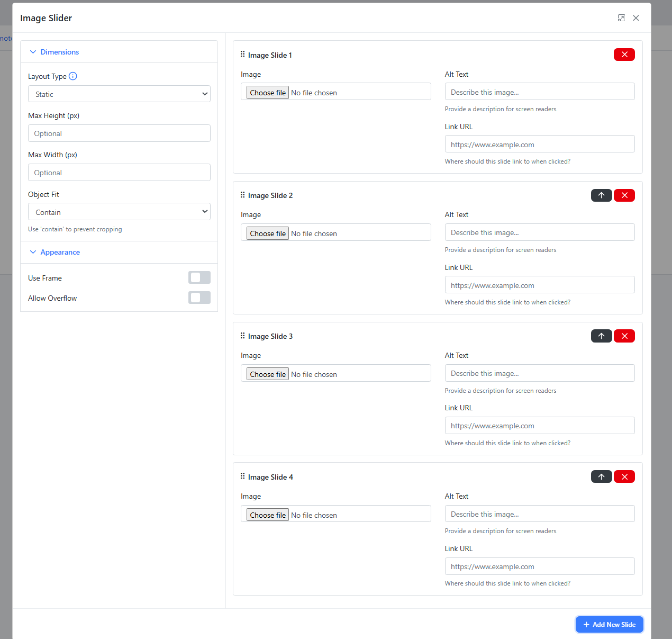Choose file for Image Slide 2

(268, 233)
